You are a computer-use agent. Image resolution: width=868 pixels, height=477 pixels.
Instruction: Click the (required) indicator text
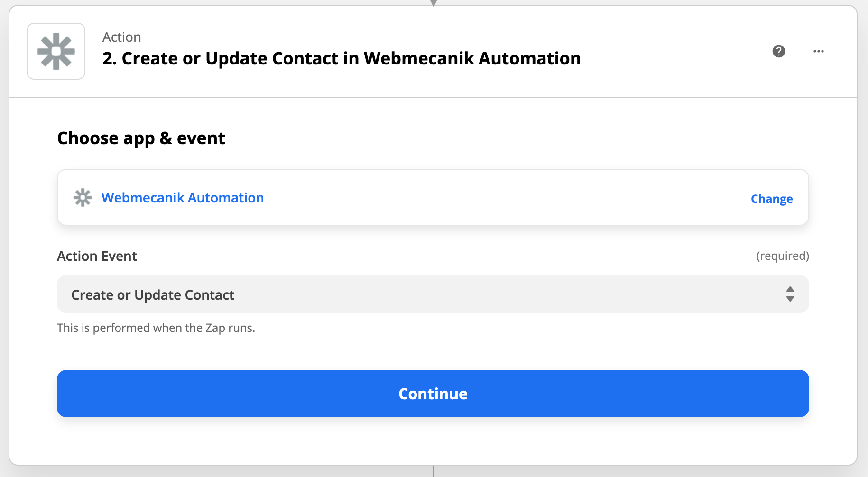(x=783, y=256)
